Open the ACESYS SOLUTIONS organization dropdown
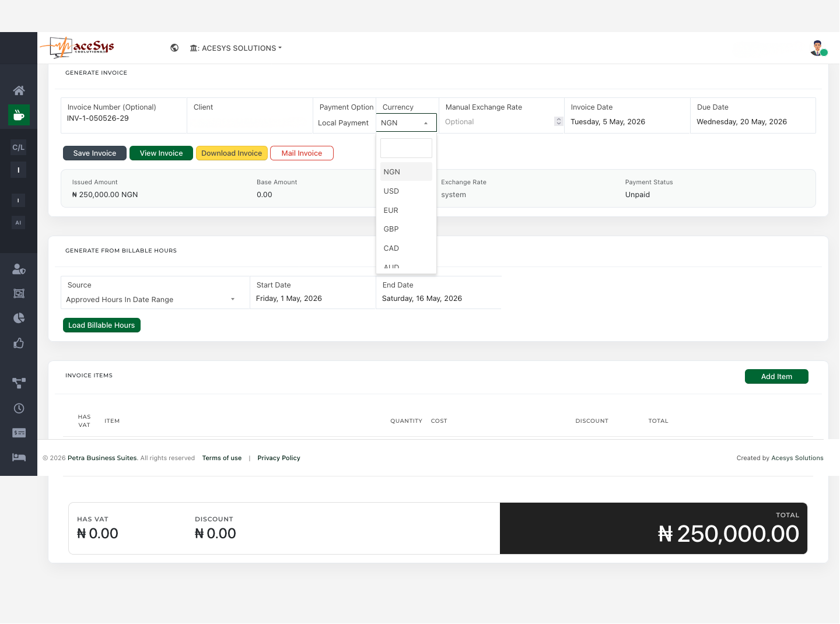840x624 pixels. [x=236, y=48]
